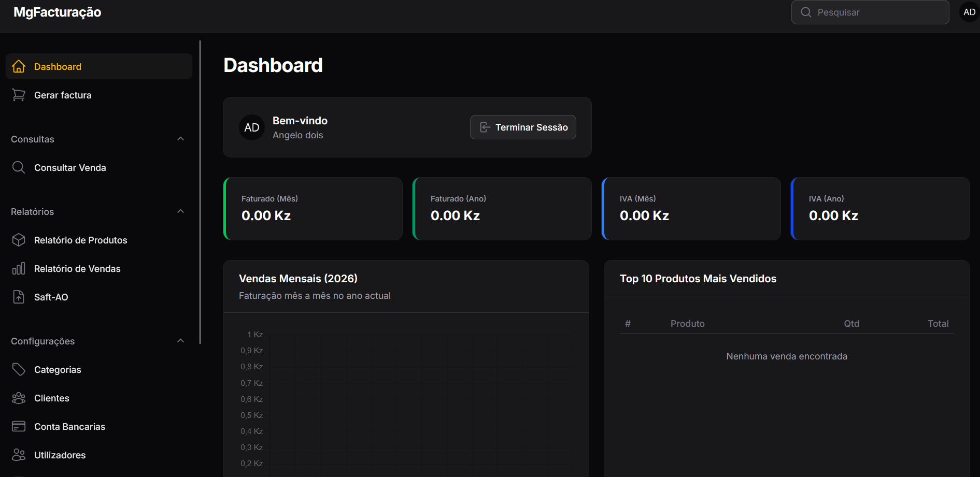The width and height of the screenshot is (980, 477).
Task: Click the magnifier icon beside Consultar Venda
Action: [x=19, y=167]
